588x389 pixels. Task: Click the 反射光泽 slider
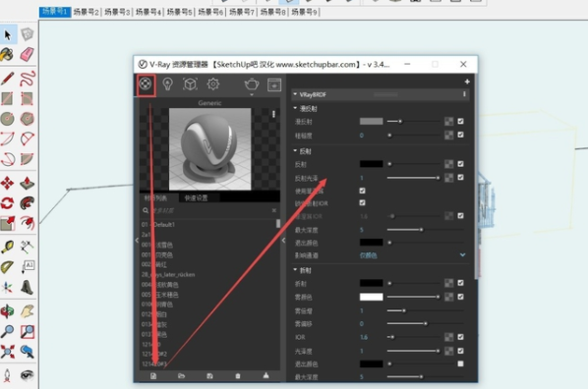[x=413, y=178]
